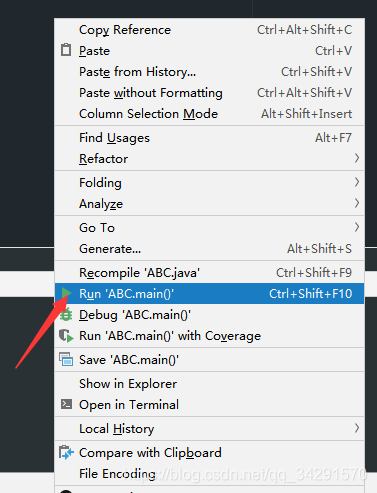The height and width of the screenshot is (493, 377).
Task: Click the terminal icon next to Open in Terminal
Action: tap(66, 404)
